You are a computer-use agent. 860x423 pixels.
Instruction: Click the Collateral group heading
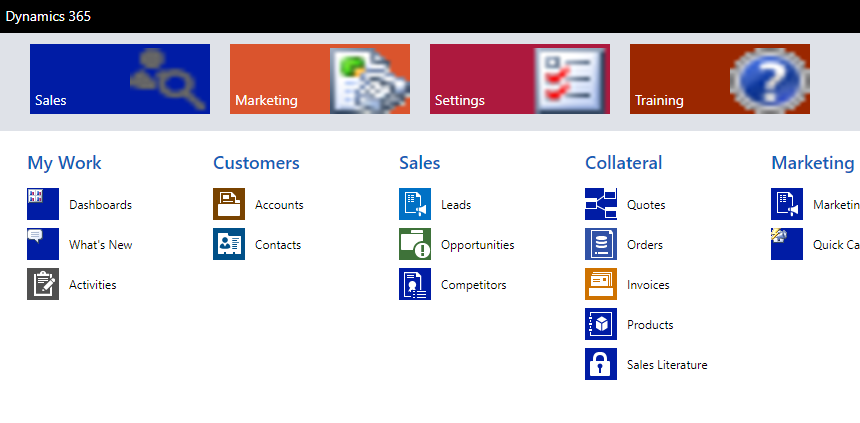[624, 163]
